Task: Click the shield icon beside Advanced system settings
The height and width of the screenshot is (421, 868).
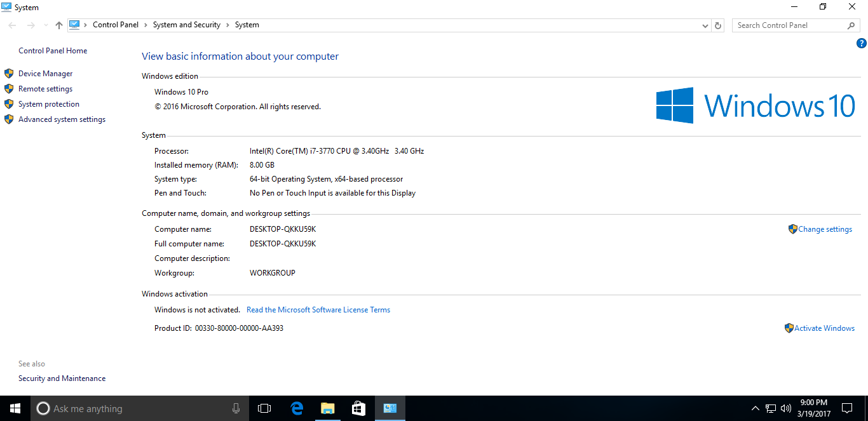Action: (9, 119)
